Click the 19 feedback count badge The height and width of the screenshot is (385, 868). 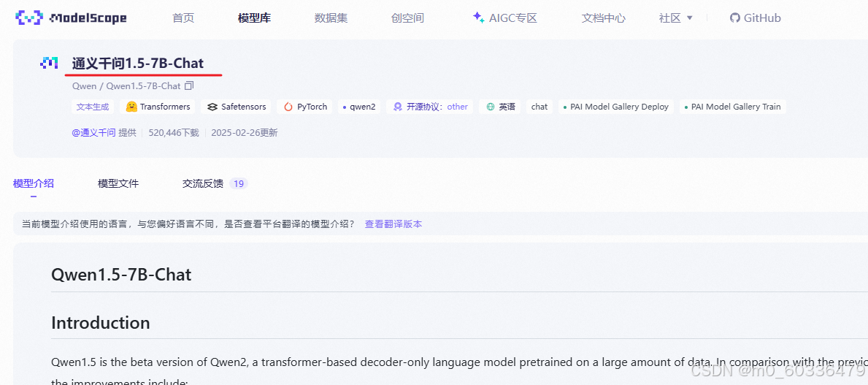(x=239, y=184)
